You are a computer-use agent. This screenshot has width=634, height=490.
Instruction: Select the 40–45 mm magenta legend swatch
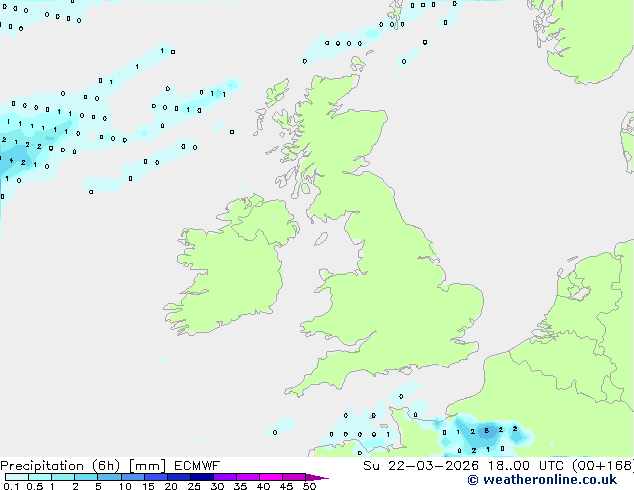pos(271,477)
